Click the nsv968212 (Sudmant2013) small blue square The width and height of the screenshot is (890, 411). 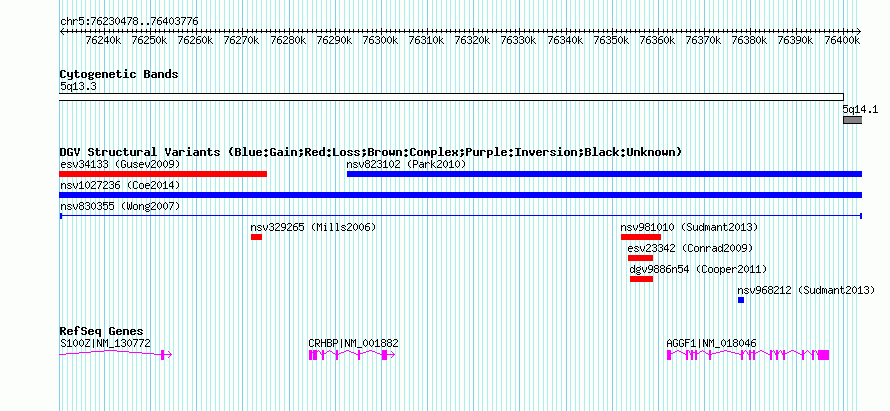click(x=741, y=300)
